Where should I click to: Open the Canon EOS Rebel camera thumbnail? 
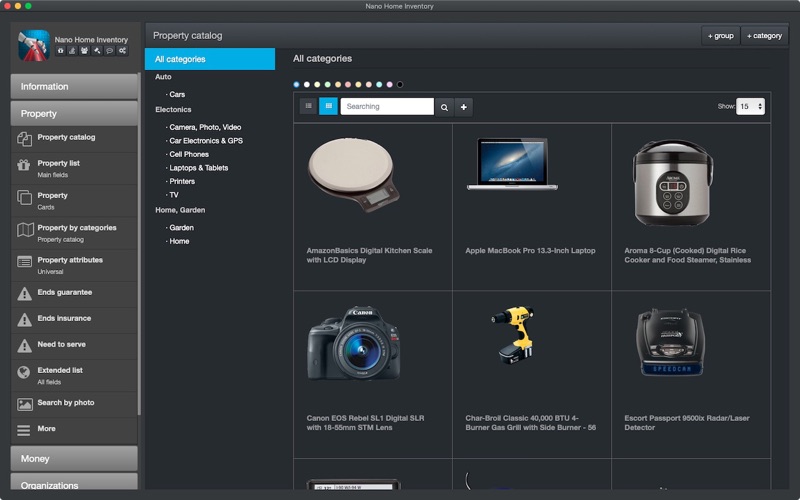(354, 343)
